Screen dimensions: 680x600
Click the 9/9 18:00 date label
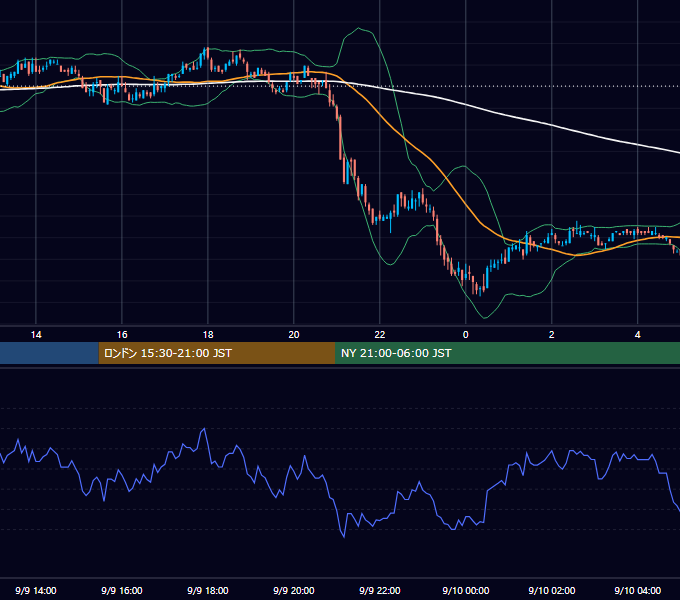pos(208,590)
